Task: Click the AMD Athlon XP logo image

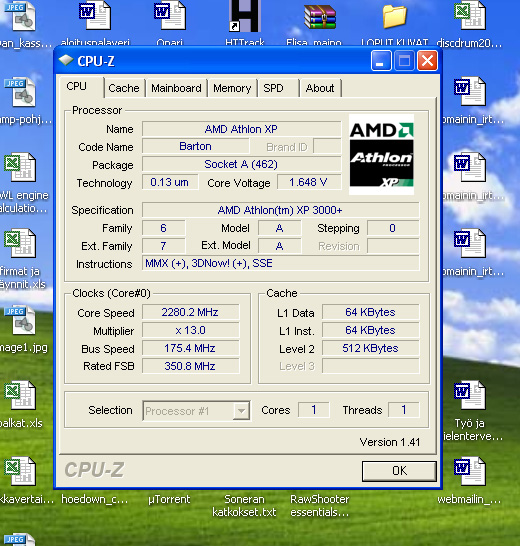Action: [382, 155]
